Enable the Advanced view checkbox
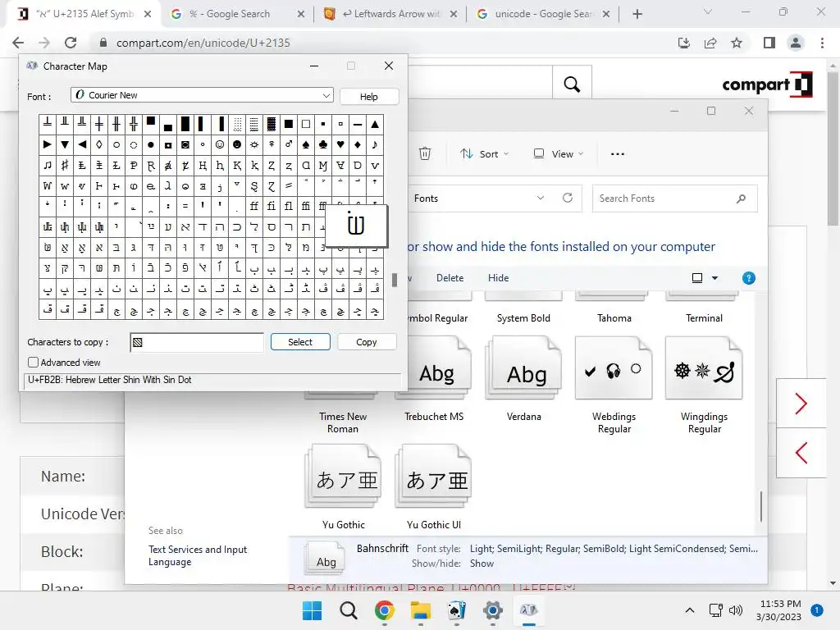The width and height of the screenshot is (840, 630). point(33,362)
